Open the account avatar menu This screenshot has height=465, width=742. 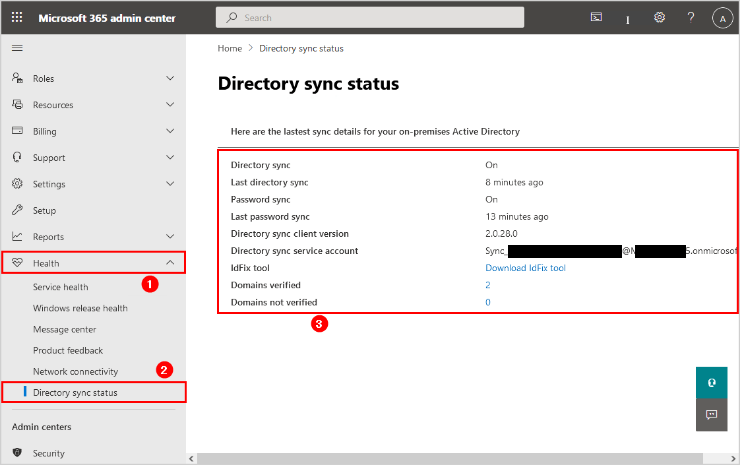click(x=722, y=18)
